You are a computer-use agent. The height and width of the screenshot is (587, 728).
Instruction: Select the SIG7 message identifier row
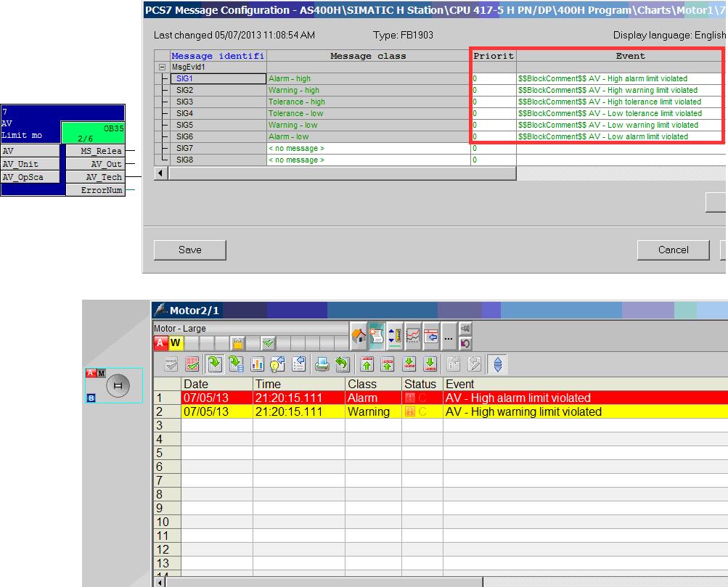click(218, 148)
